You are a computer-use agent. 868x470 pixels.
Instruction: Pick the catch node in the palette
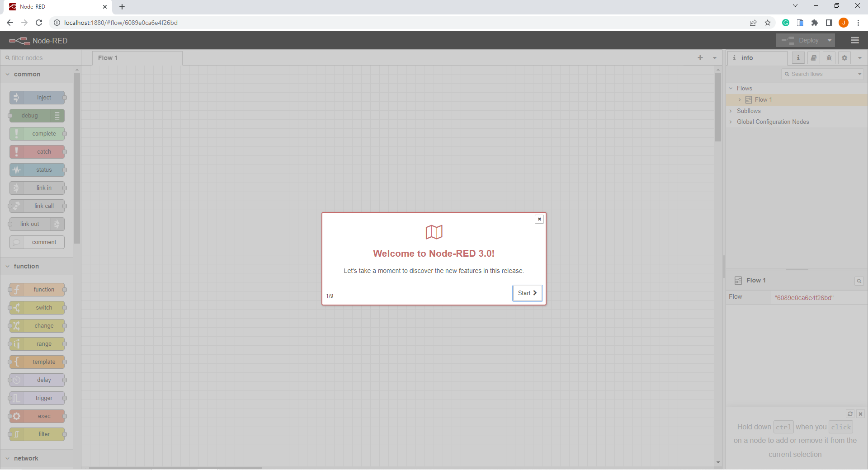click(x=38, y=151)
